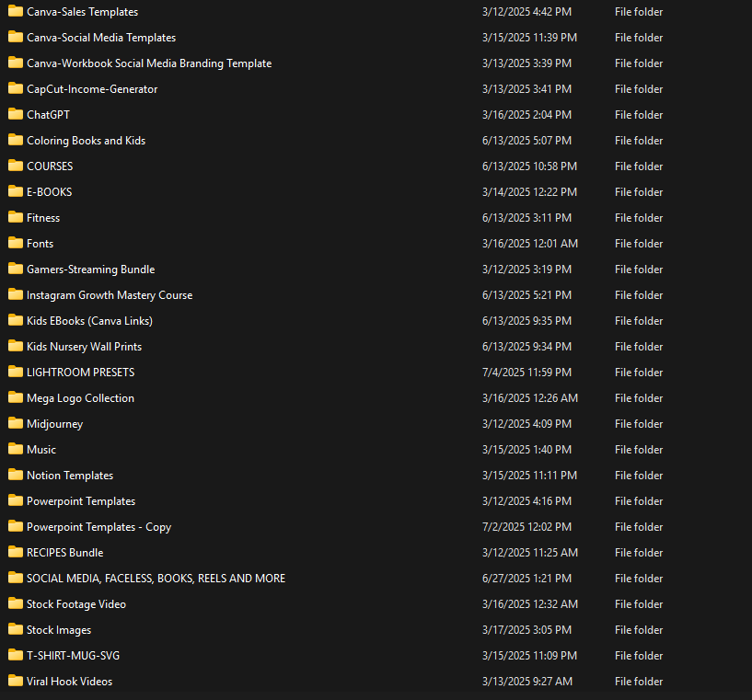Select SOCIAL MEDIA, FACELESS, BOOKS, REELS AND MORE
752x700 pixels.
(156, 579)
